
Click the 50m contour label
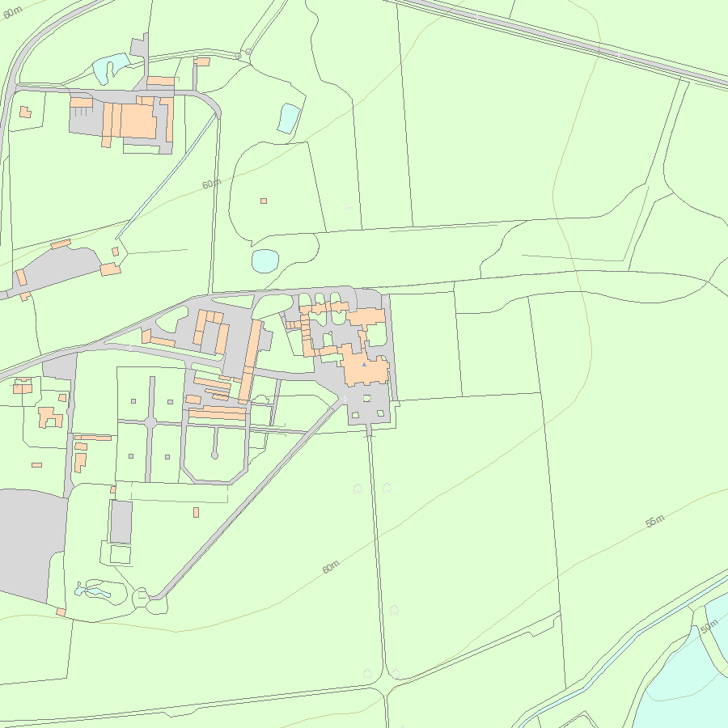(709, 627)
